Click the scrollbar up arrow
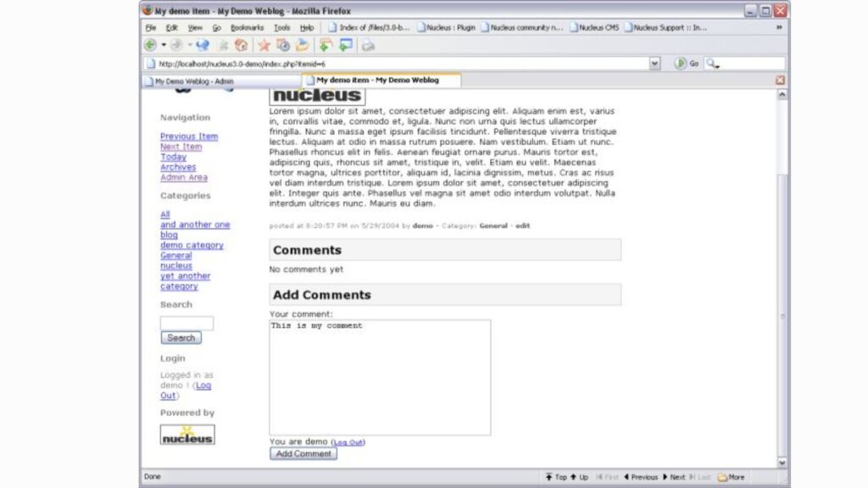Viewport: 868px width, 488px height. point(782,95)
